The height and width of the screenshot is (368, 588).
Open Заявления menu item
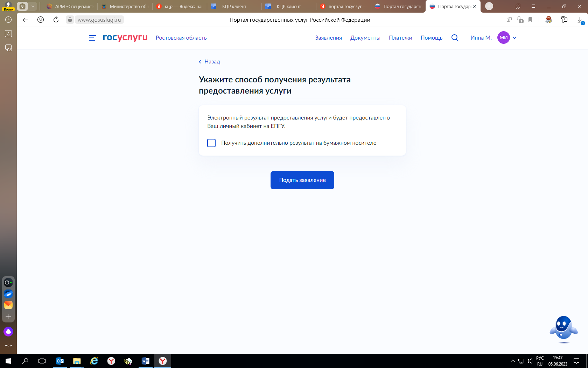(328, 38)
